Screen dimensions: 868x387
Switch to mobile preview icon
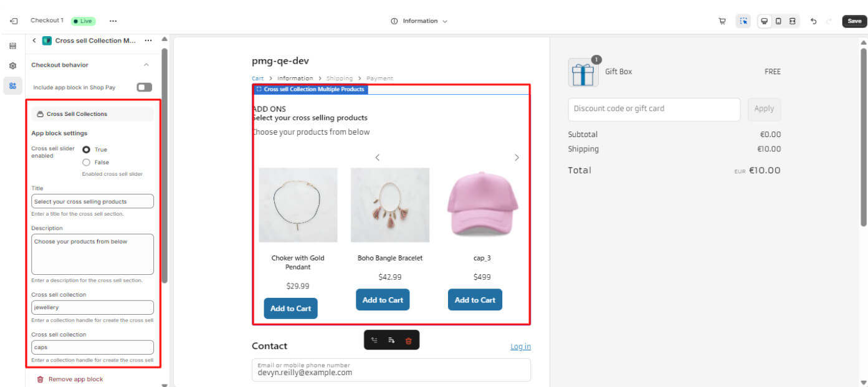click(x=778, y=21)
